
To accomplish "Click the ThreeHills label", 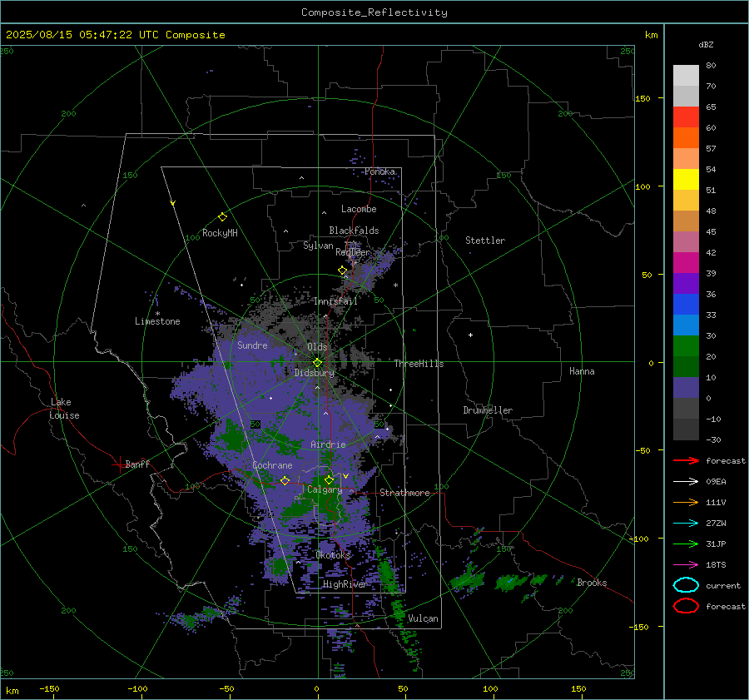I will point(419,364).
